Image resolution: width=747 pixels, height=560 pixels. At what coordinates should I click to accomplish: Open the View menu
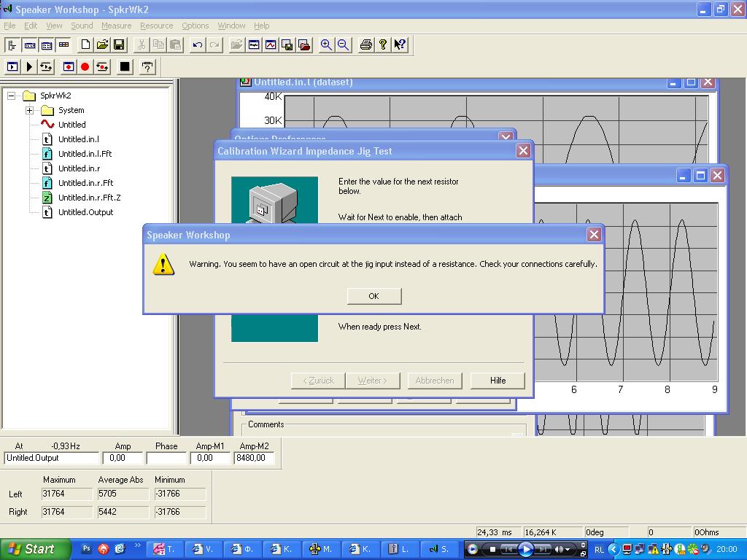click(x=54, y=26)
